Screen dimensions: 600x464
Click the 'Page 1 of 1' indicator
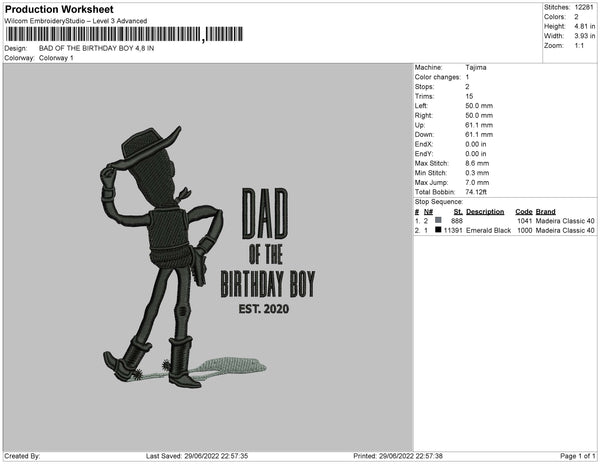point(577,456)
